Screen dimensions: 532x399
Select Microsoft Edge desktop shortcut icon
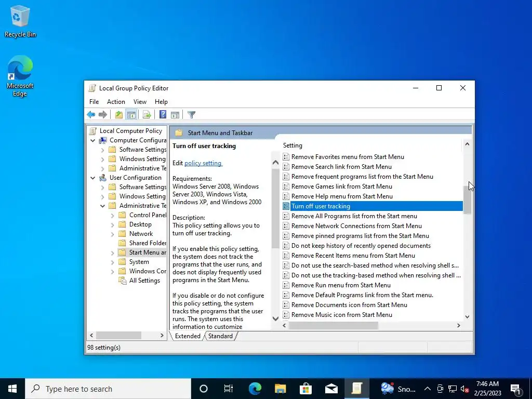click(x=20, y=76)
